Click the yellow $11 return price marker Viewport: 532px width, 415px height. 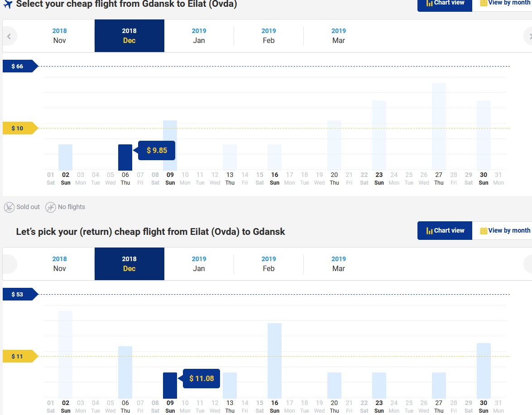coord(20,356)
